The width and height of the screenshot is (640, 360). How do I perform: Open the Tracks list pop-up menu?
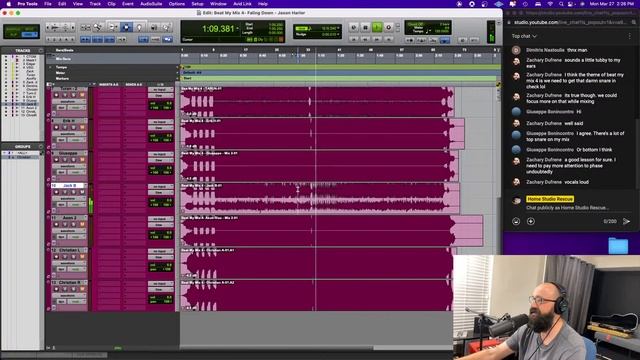pos(41,51)
